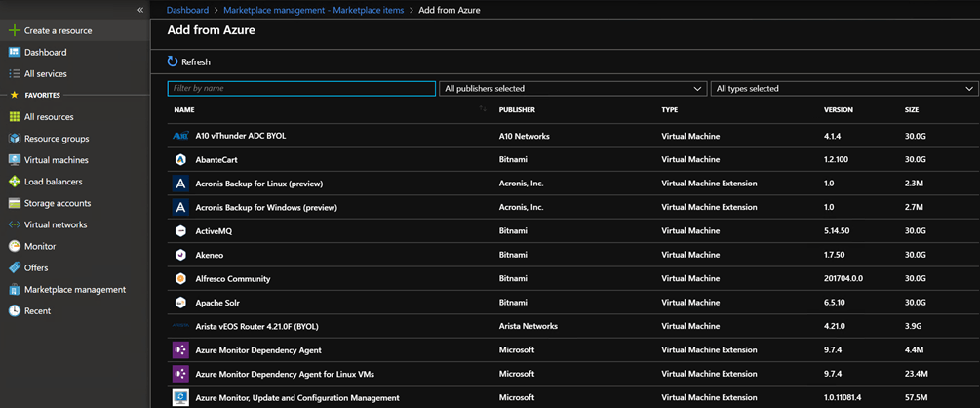Viewport: 980px width, 408px height.
Task: Sort the table by the NAME arrows
Action: [483, 109]
